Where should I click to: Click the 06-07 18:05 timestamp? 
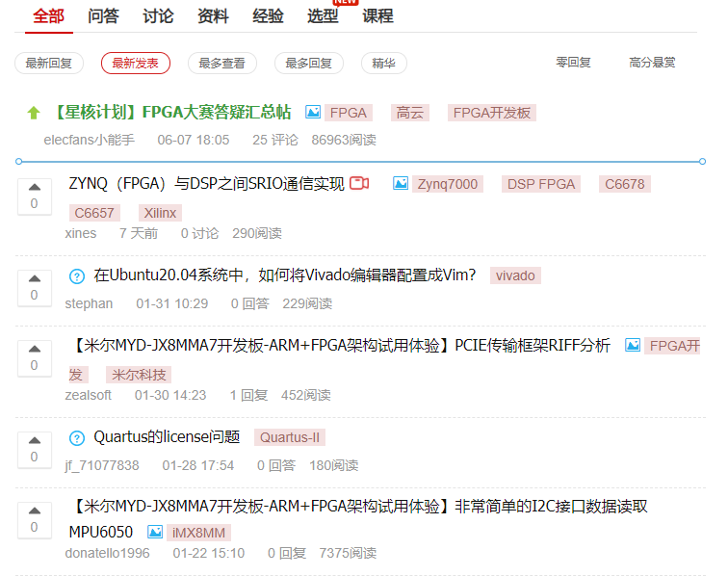pyautogui.click(x=194, y=140)
